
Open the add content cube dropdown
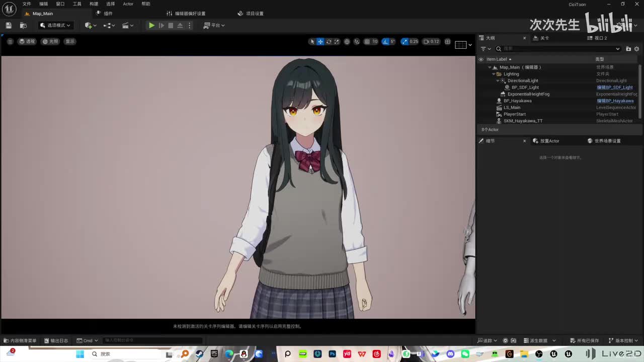tap(91, 25)
